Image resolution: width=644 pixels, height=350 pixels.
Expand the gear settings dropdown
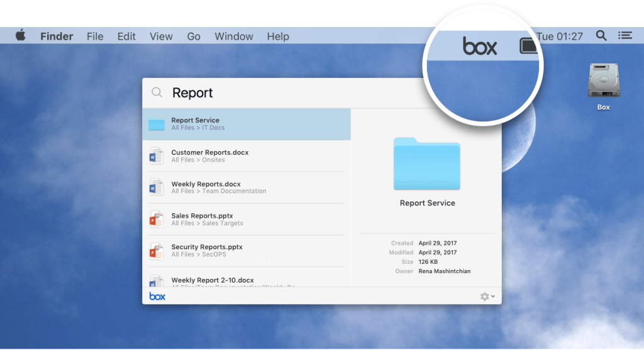coord(487,296)
